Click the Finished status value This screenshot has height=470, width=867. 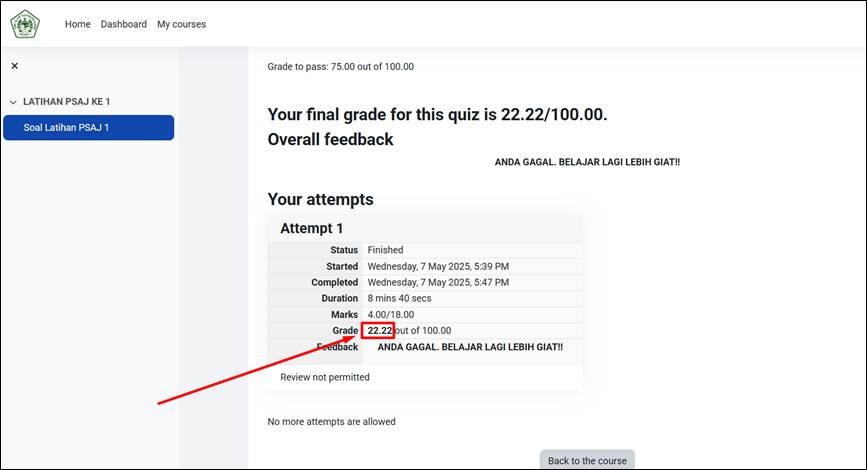point(385,250)
